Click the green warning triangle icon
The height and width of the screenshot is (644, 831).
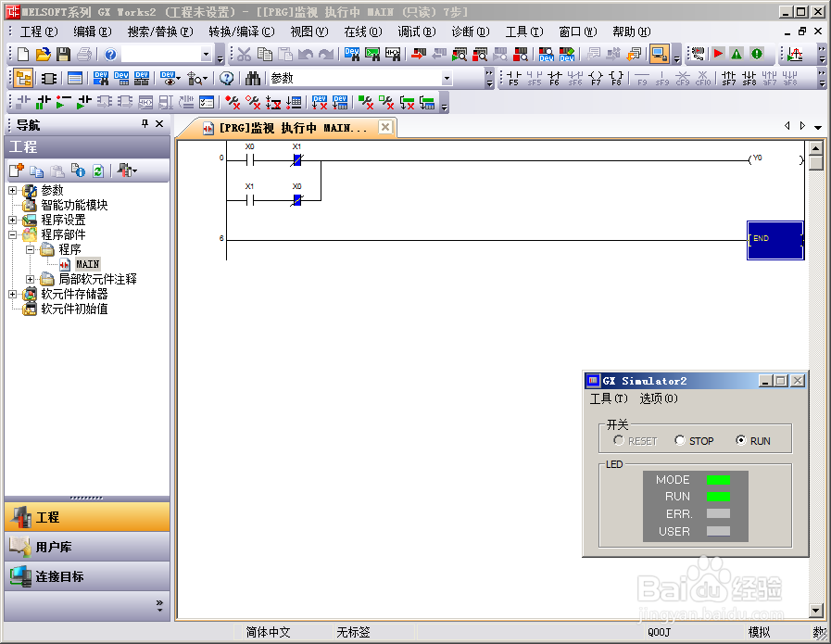click(737, 54)
